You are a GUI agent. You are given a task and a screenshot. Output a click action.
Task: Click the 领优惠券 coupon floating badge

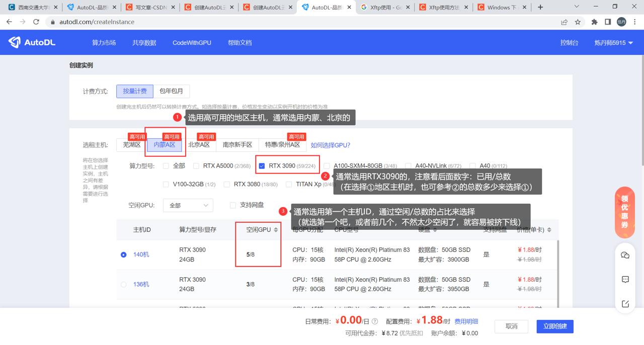[624, 212]
